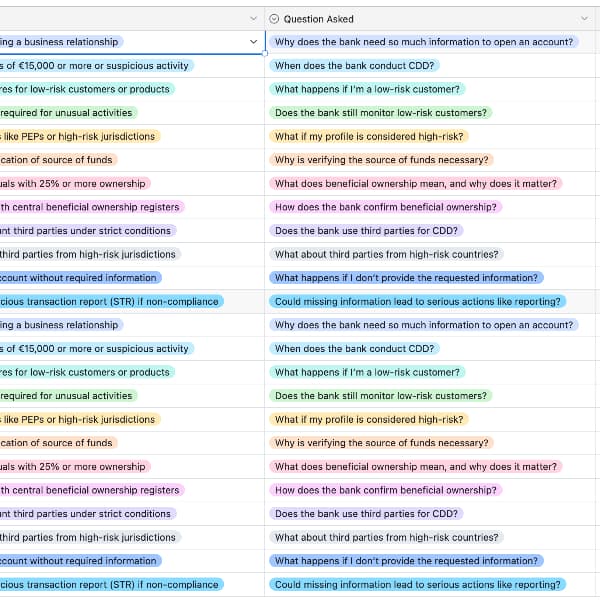Image resolution: width=600 pixels, height=600 pixels.
Task: Select the first 'When does the bank conduct CDD?' tag
Action: 354,66
